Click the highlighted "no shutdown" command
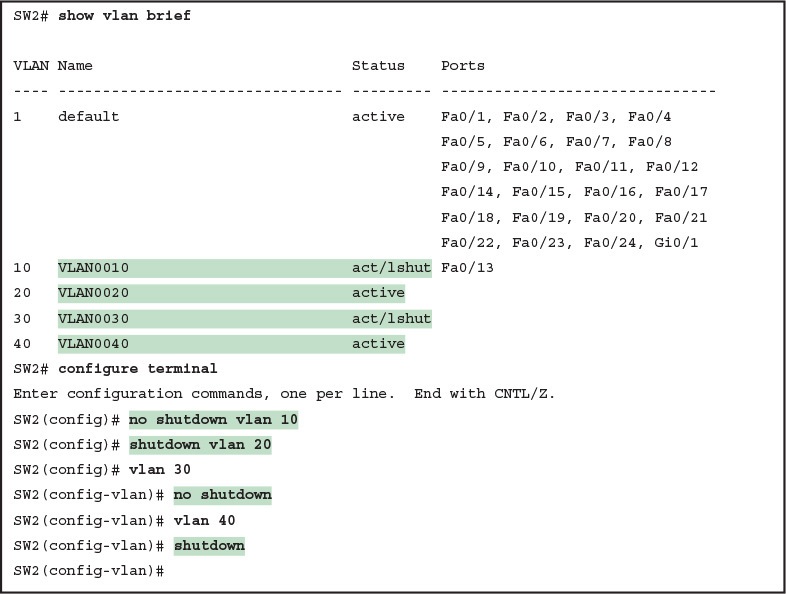This screenshot has height=594, width=786. click(222, 495)
